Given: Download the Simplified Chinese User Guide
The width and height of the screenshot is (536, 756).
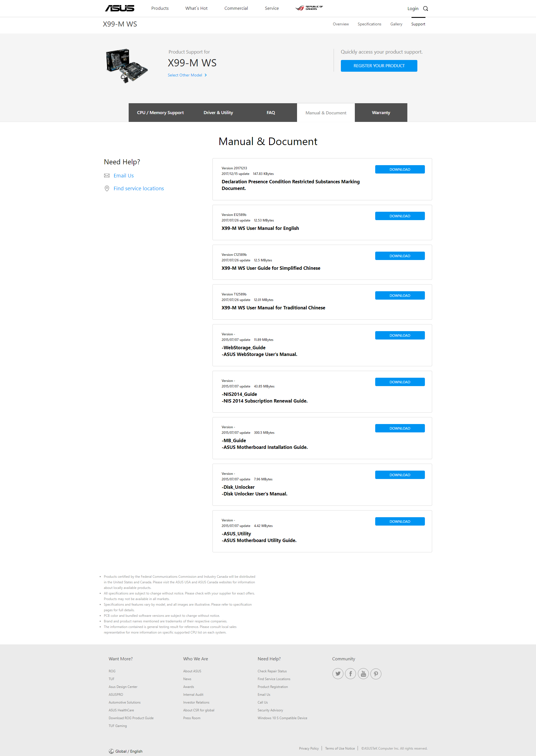Looking at the screenshot, I should tap(400, 256).
